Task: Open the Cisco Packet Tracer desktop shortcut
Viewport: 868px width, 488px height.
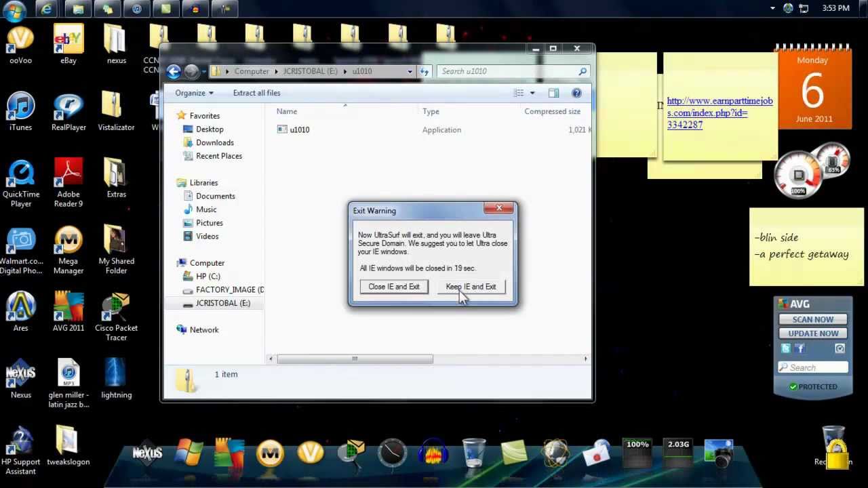Action: click(116, 317)
